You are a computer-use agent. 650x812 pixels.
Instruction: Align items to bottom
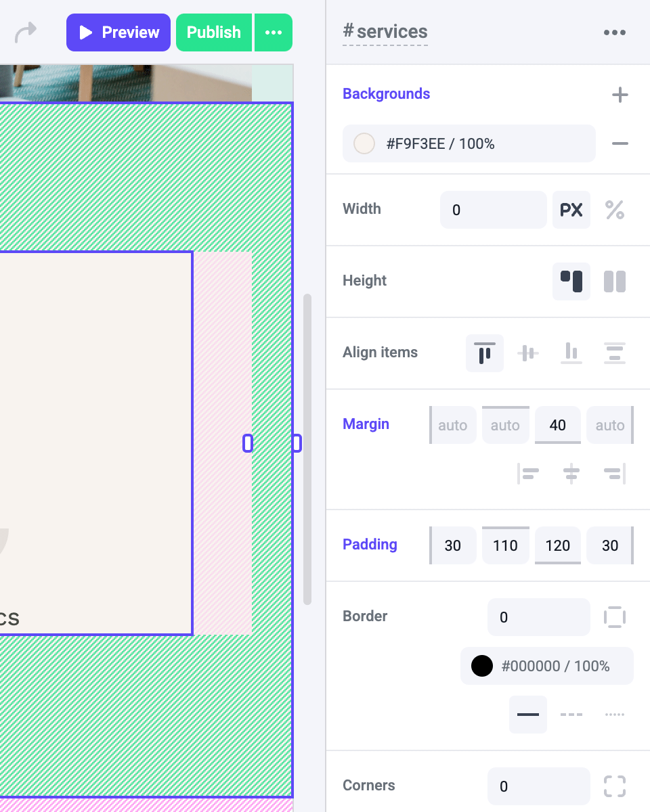(x=571, y=353)
